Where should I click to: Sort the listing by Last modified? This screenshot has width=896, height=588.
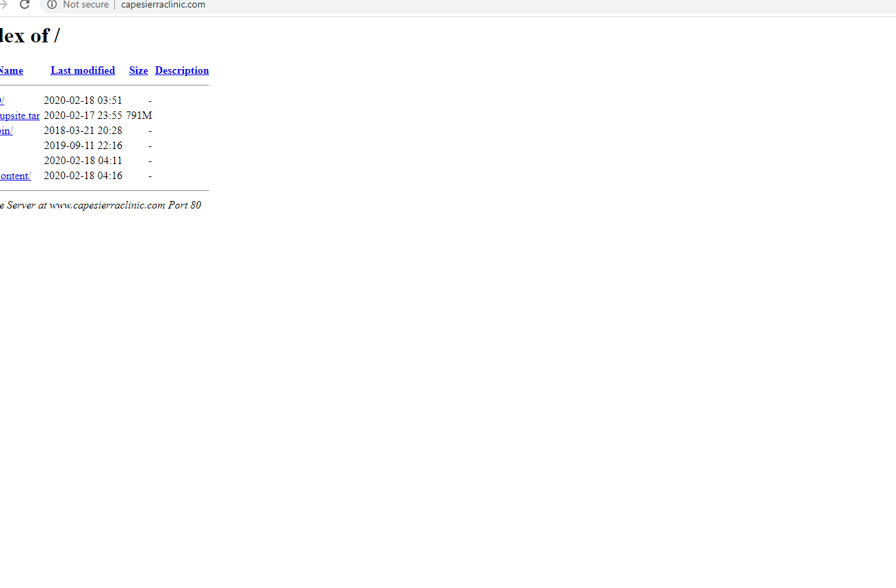point(83,70)
